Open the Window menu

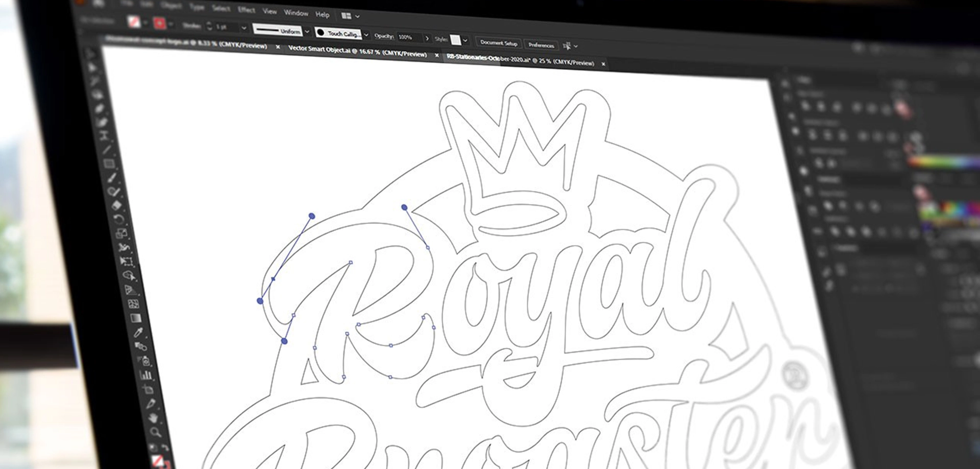click(x=296, y=13)
